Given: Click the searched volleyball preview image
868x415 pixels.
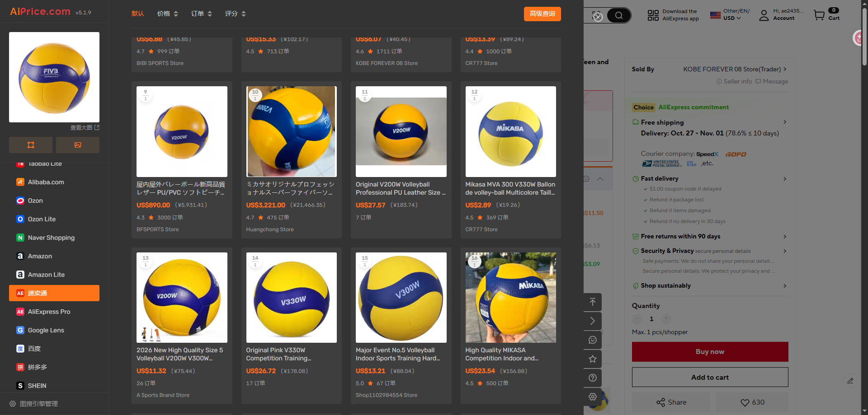Looking at the screenshot, I should pyautogui.click(x=54, y=77).
